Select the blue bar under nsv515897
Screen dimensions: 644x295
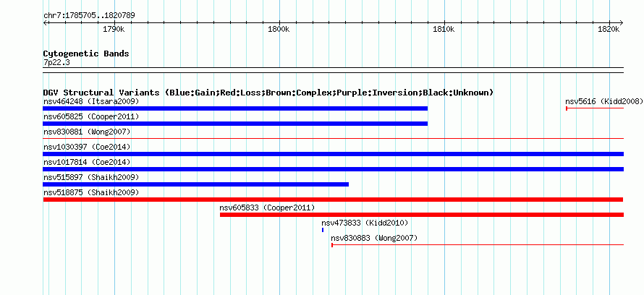(196, 184)
